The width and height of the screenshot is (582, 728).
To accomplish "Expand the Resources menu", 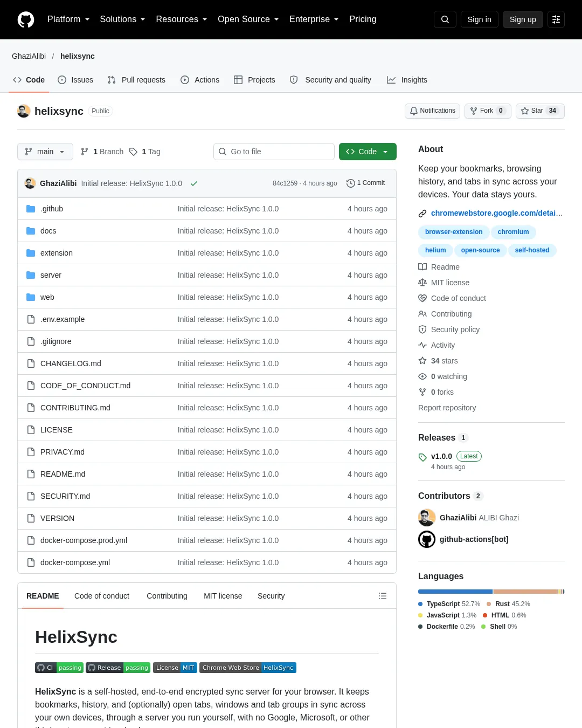I will [x=181, y=19].
